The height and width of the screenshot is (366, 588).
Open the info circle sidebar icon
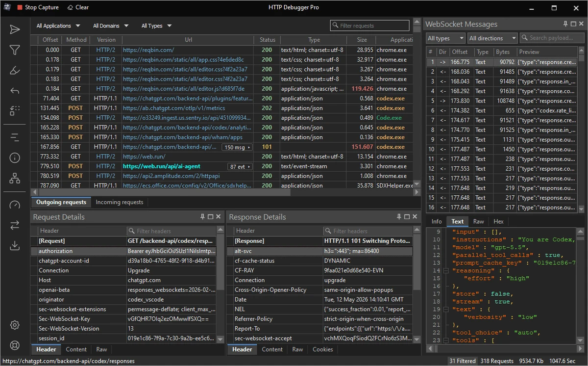tap(15, 157)
